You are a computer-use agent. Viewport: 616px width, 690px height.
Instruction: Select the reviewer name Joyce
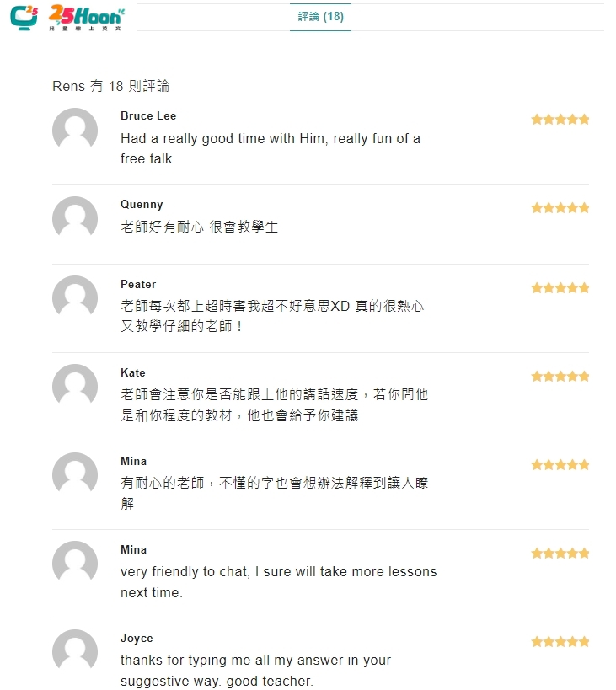[x=137, y=638]
